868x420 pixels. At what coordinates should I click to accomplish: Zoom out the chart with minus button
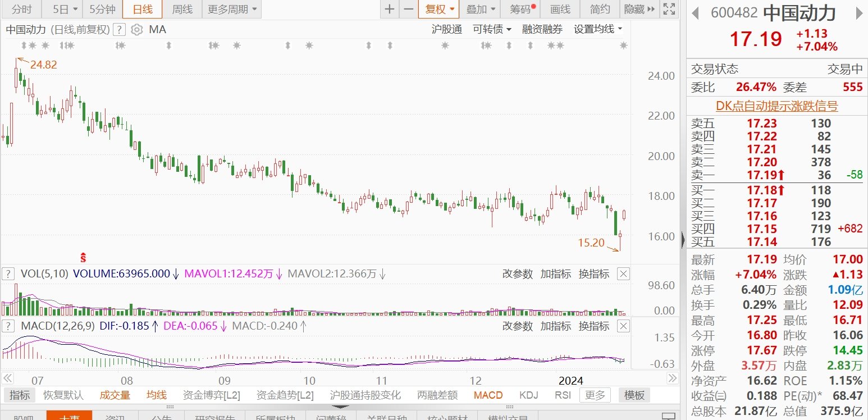(408, 9)
